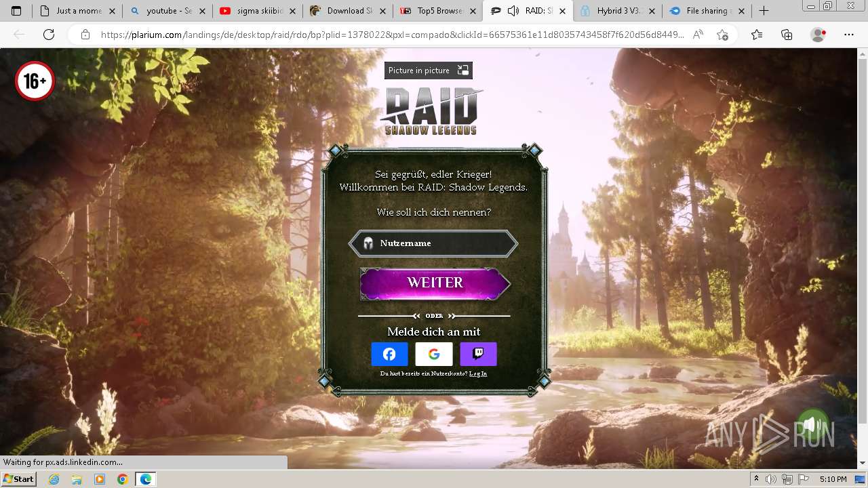The width and height of the screenshot is (868, 488).
Task: Open the Collections panel
Action: [x=787, y=35]
